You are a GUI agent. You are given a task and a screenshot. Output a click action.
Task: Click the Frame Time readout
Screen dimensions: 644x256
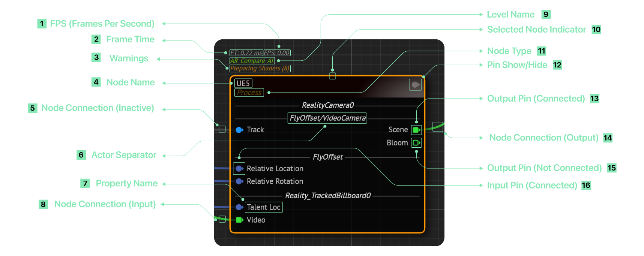tap(246, 53)
